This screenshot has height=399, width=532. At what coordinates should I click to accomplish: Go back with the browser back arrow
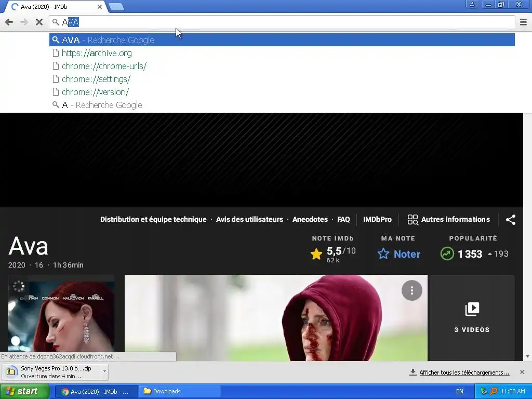[x=9, y=22]
